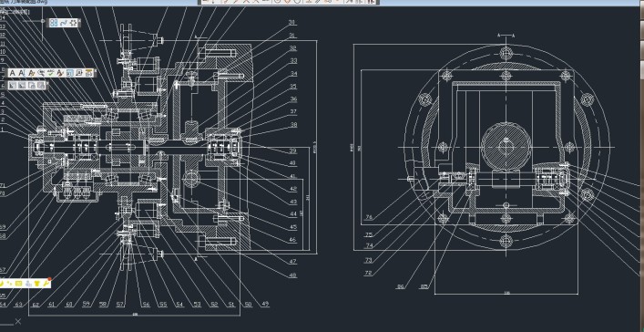Close the greyed-out four-icon toolbar
This screenshot has width=644, height=332.
47,84
